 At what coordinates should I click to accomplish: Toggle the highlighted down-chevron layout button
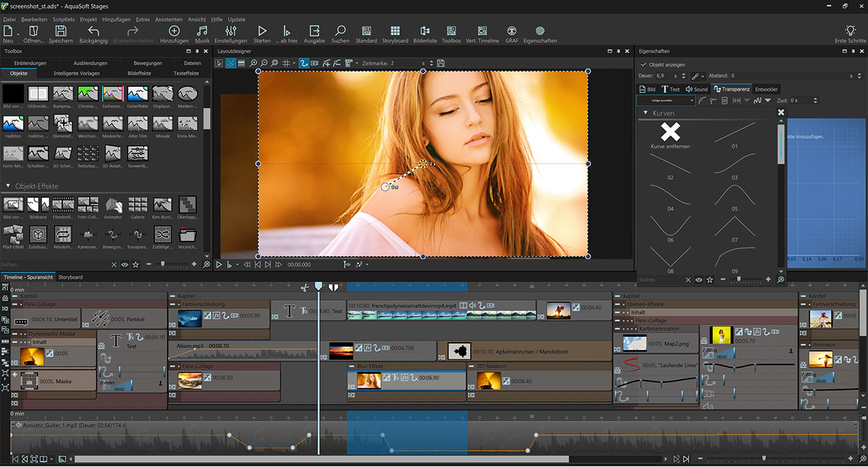pyautogui.click(x=231, y=63)
